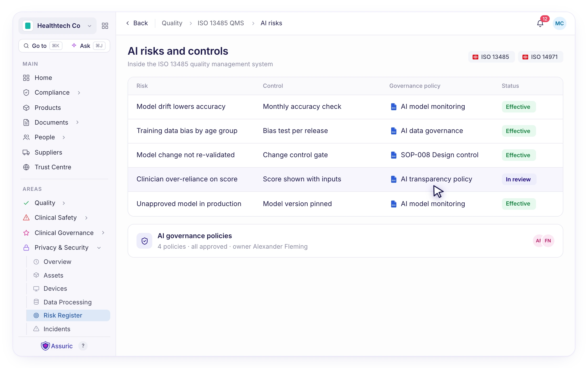Open the help question mark icon
The height and width of the screenshot is (368, 588).
pos(83,346)
